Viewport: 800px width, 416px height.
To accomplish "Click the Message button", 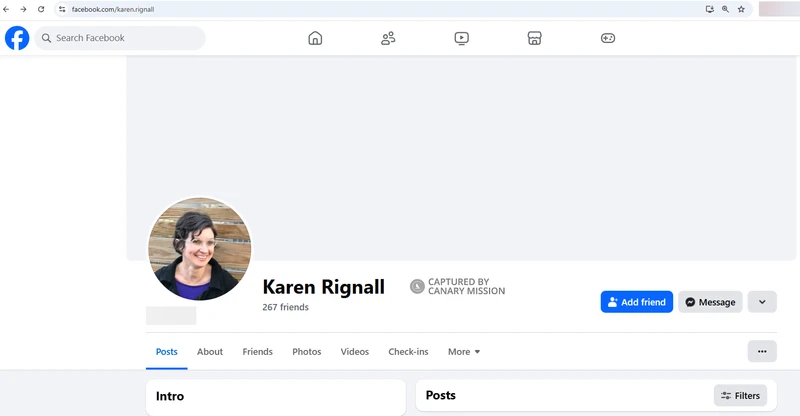I will 710,302.
